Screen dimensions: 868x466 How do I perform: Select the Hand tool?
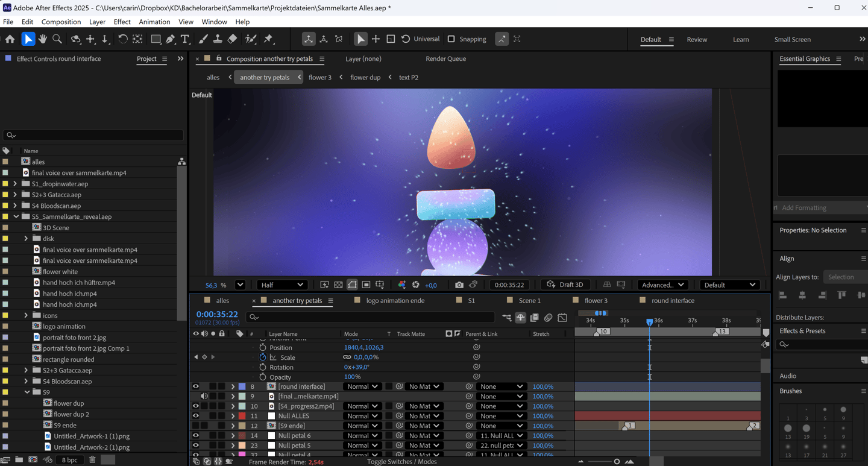[43, 39]
